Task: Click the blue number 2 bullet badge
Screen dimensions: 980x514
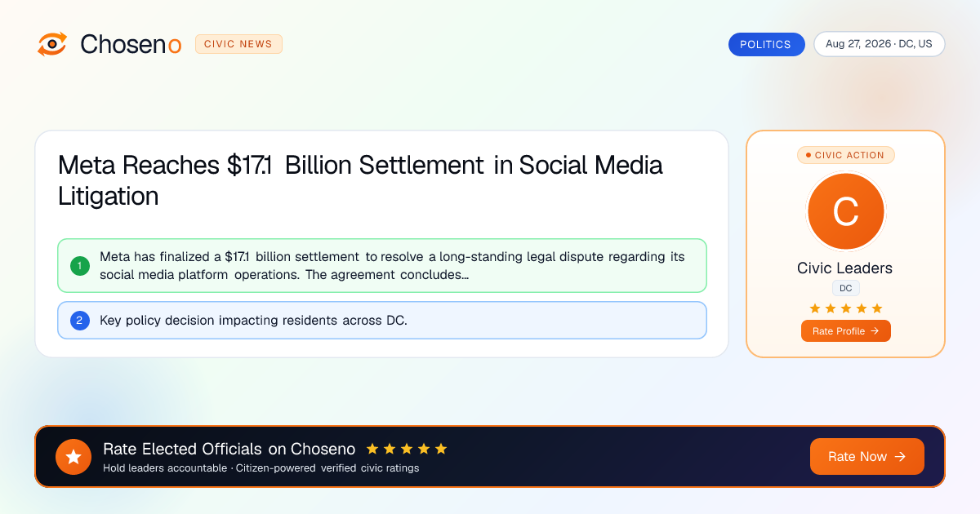Action: 80,321
